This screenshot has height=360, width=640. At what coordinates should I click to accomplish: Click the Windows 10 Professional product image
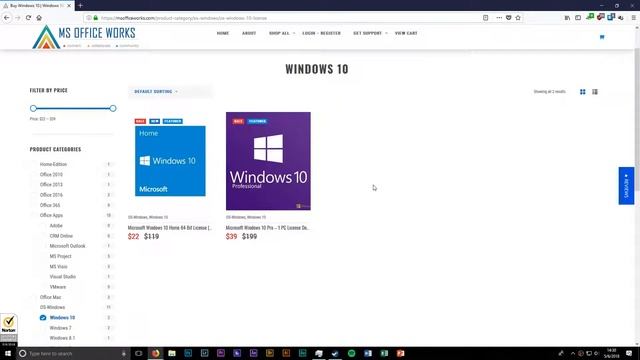click(x=268, y=161)
